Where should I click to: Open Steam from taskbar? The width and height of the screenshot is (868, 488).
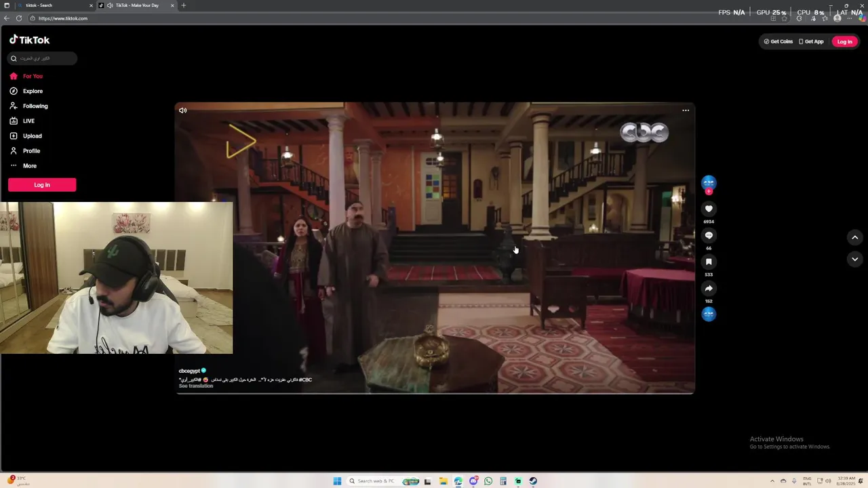point(533,481)
